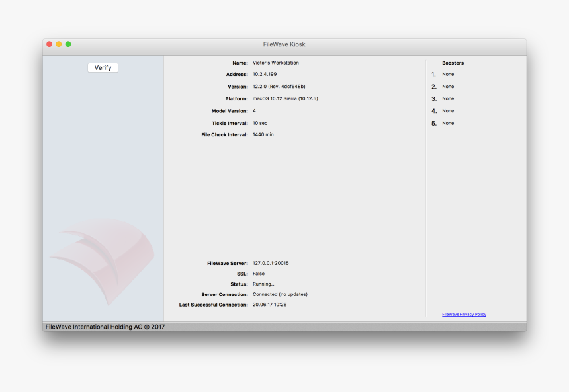
Task: Click the Connected (no updates) text
Action: pos(280,294)
